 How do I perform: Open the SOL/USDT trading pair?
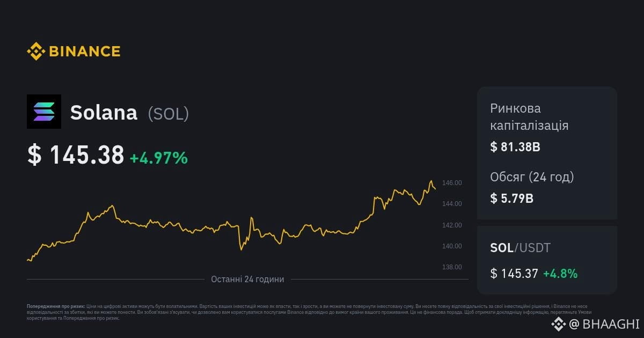pos(521,248)
